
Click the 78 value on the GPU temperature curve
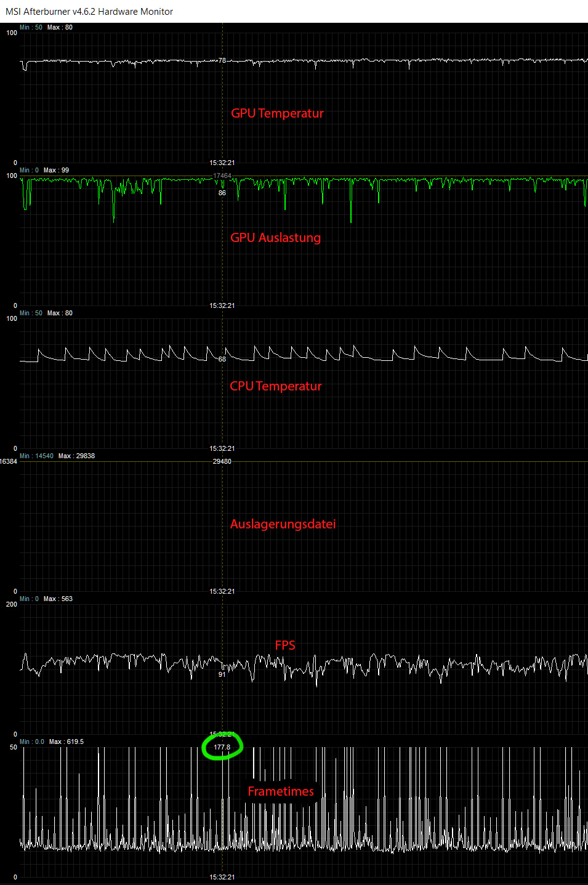pos(222,60)
